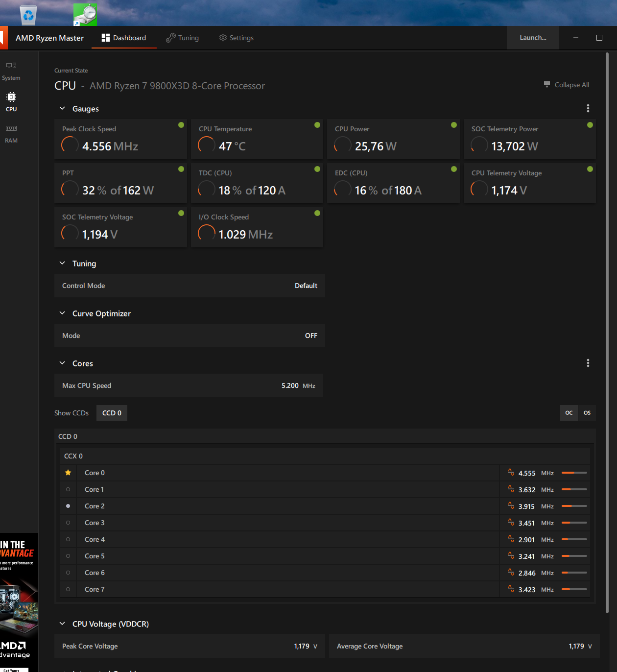Viewport: 617px width, 672px height.
Task: Click the CPU Temperature gauge dial
Action: click(207, 145)
